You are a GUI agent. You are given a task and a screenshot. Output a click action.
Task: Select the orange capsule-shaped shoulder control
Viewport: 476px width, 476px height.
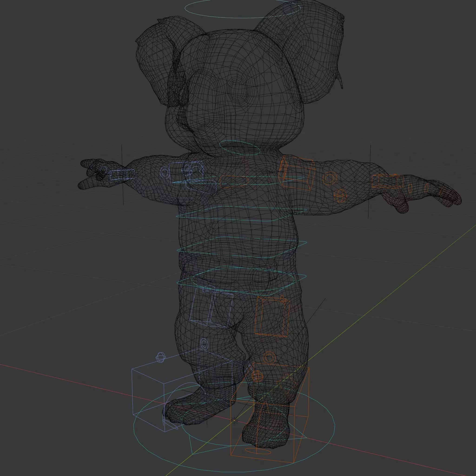click(234, 182)
